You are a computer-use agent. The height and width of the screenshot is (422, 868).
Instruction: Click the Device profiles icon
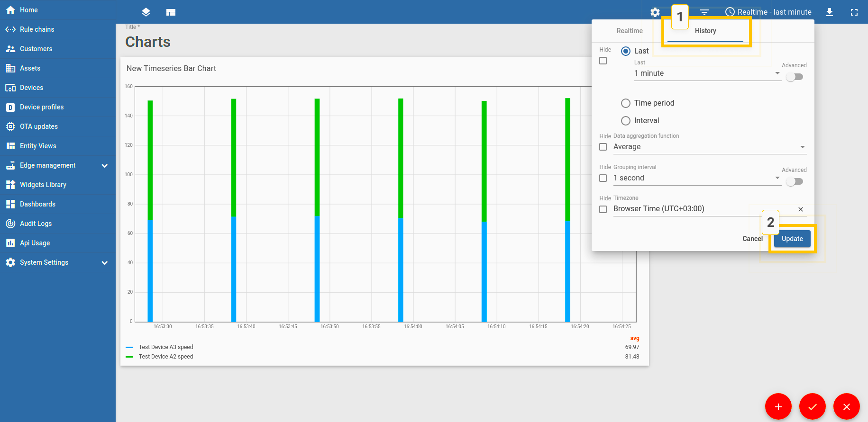[x=10, y=107]
